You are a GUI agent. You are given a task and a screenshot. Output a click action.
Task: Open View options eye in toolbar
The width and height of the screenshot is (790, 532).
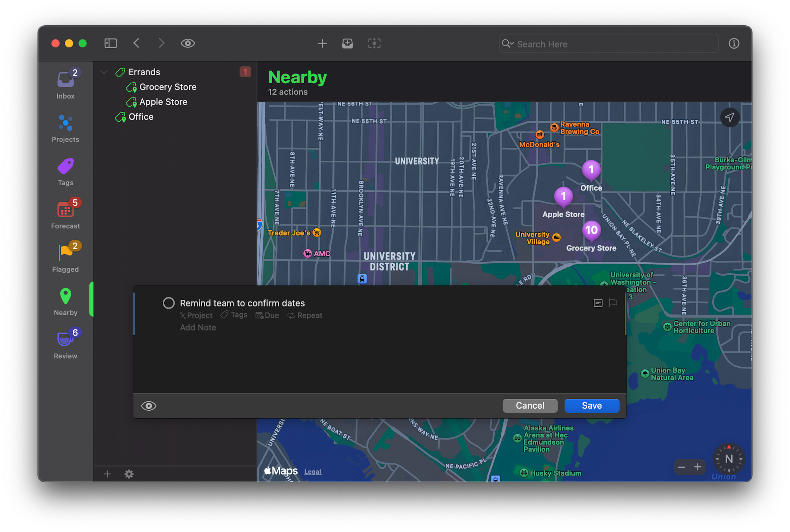click(188, 43)
